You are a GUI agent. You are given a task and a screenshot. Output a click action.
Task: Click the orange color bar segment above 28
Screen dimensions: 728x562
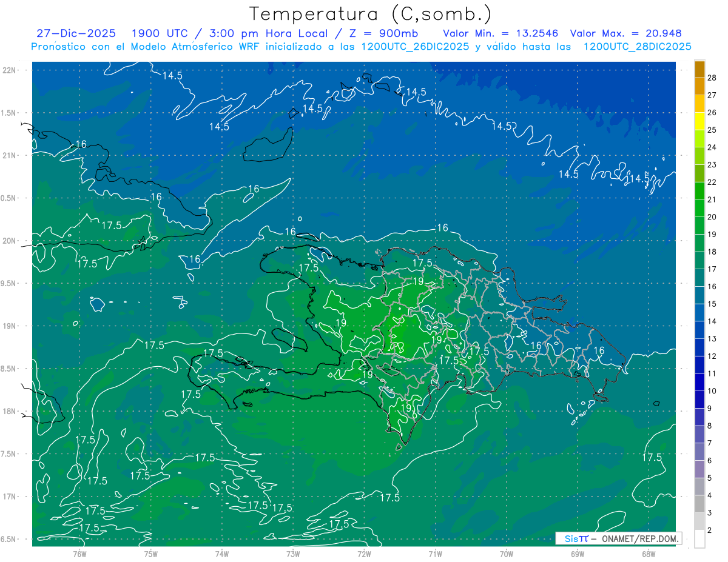pyautogui.click(x=699, y=69)
